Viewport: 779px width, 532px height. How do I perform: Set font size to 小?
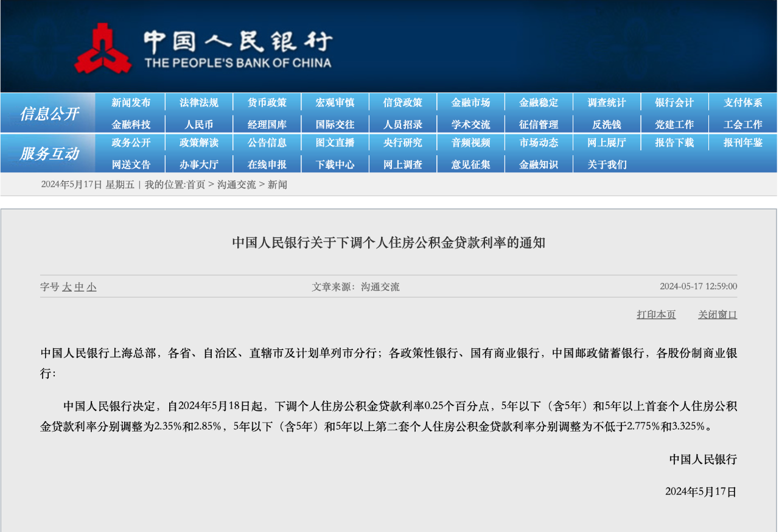coord(91,287)
